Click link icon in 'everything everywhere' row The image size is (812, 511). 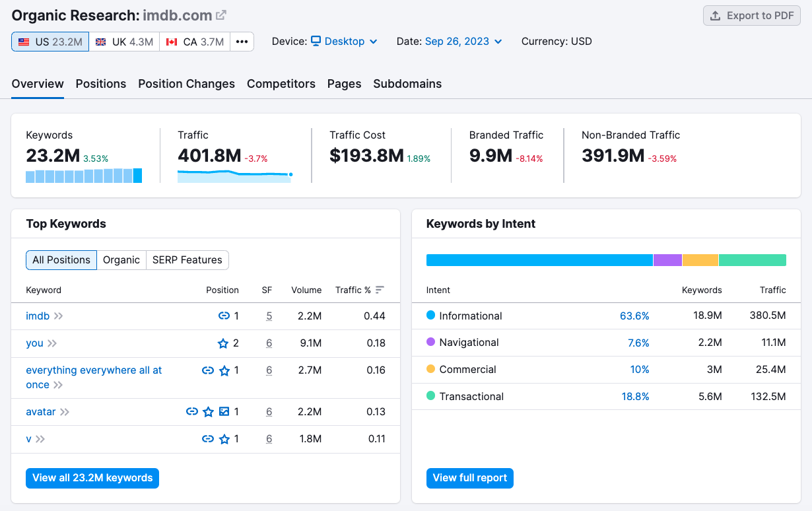click(x=208, y=370)
